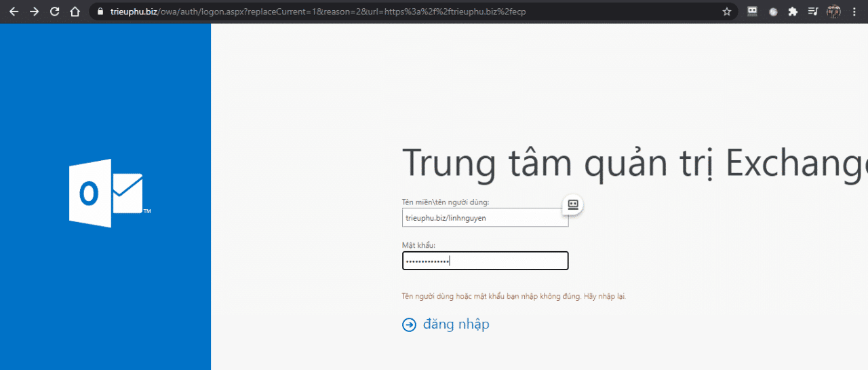
Task: Bookmark this page with the star icon
Action: point(727,12)
